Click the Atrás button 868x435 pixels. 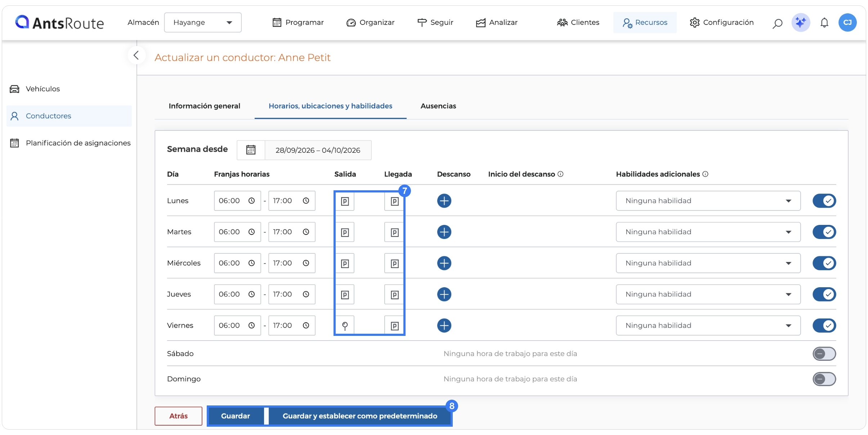click(178, 416)
